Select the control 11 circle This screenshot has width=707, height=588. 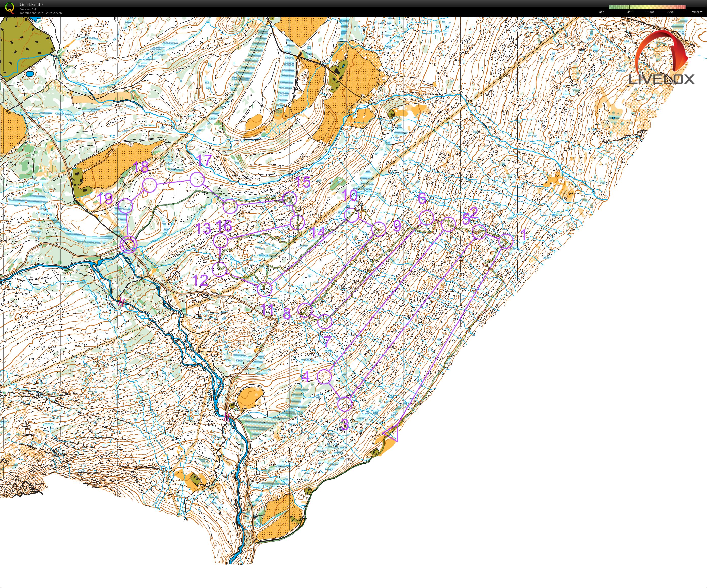pyautogui.click(x=265, y=289)
